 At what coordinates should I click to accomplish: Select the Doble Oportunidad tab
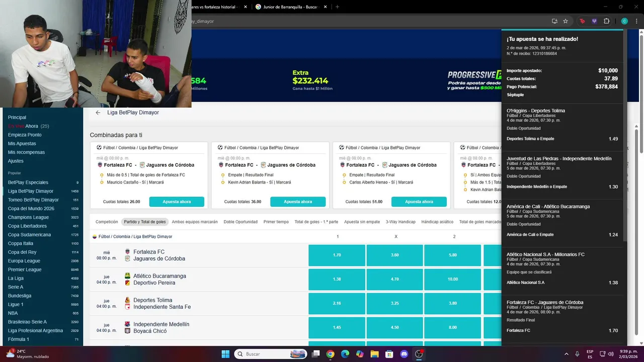click(x=240, y=222)
